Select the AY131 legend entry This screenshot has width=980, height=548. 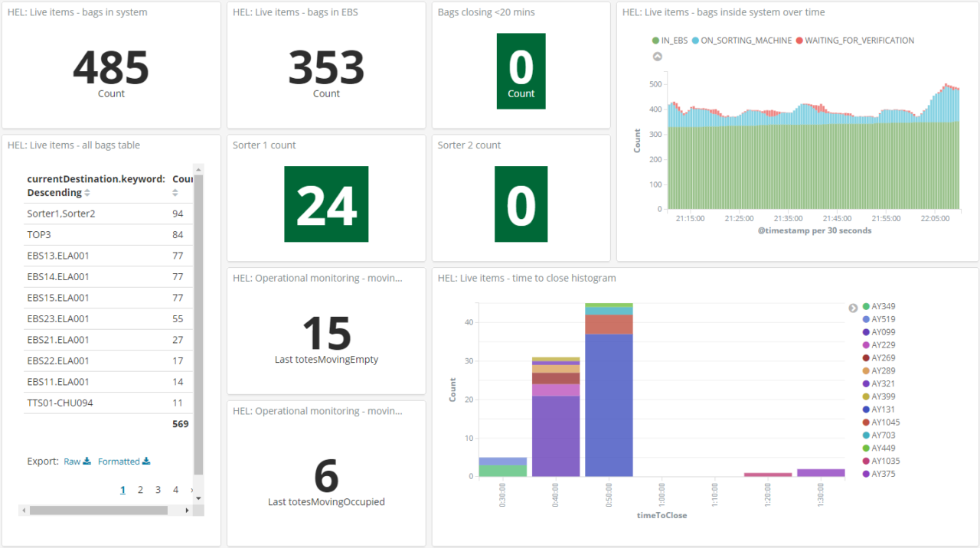878,409
